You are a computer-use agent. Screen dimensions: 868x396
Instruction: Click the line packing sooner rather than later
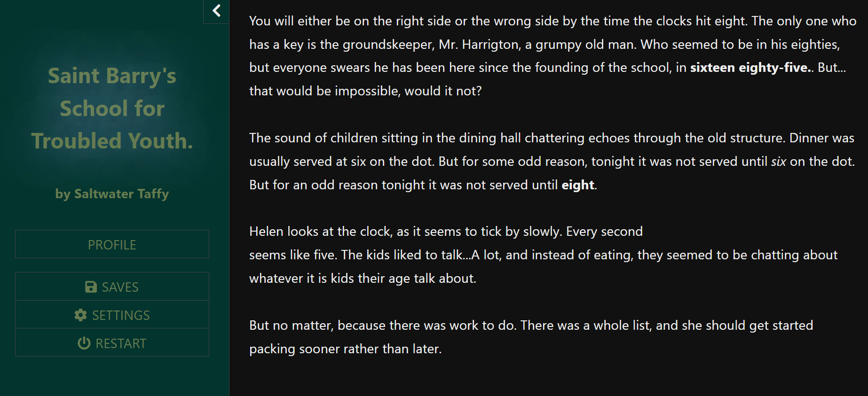click(346, 349)
